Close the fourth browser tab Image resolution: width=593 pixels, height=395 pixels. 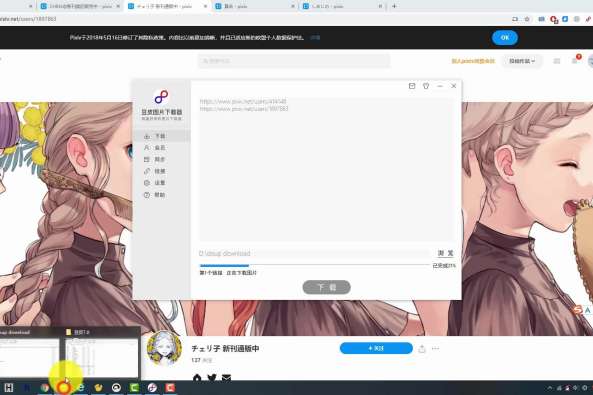pos(380,6)
